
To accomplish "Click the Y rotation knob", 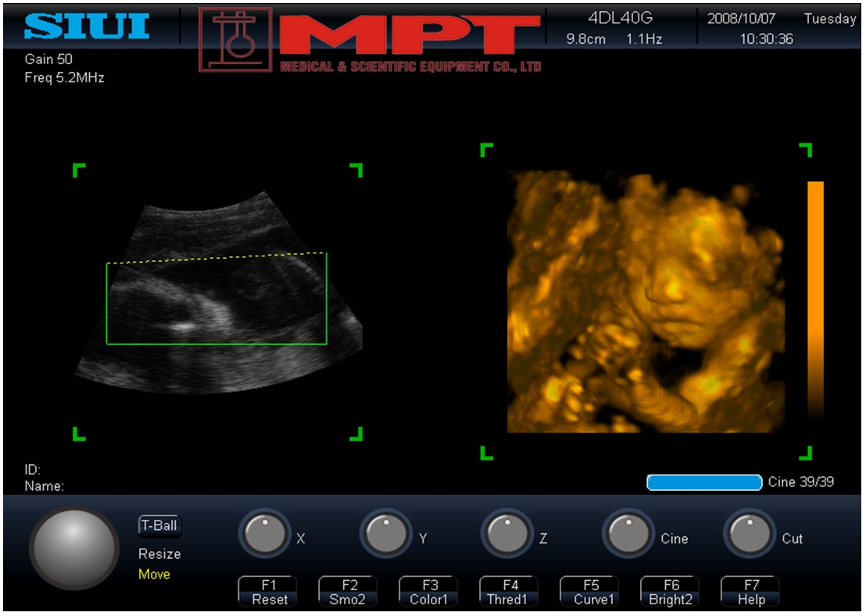I will coord(385,535).
